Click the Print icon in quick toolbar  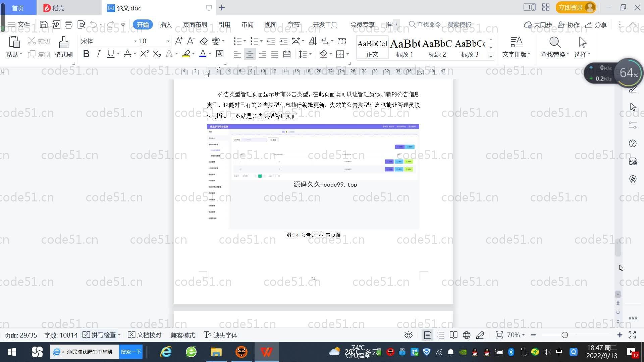click(x=68, y=24)
